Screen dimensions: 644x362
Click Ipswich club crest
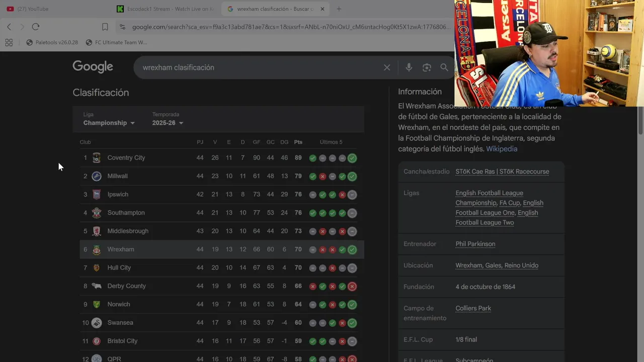tap(97, 195)
